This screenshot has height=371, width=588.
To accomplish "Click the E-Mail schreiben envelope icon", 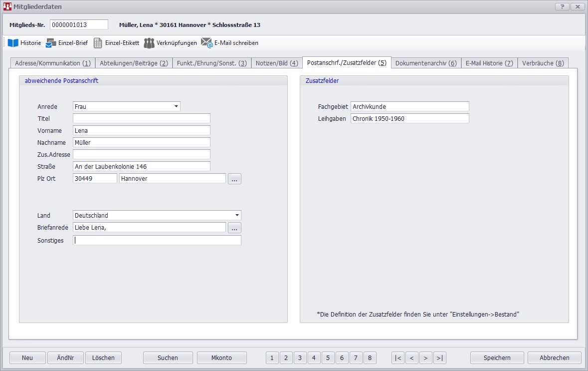I will [207, 43].
